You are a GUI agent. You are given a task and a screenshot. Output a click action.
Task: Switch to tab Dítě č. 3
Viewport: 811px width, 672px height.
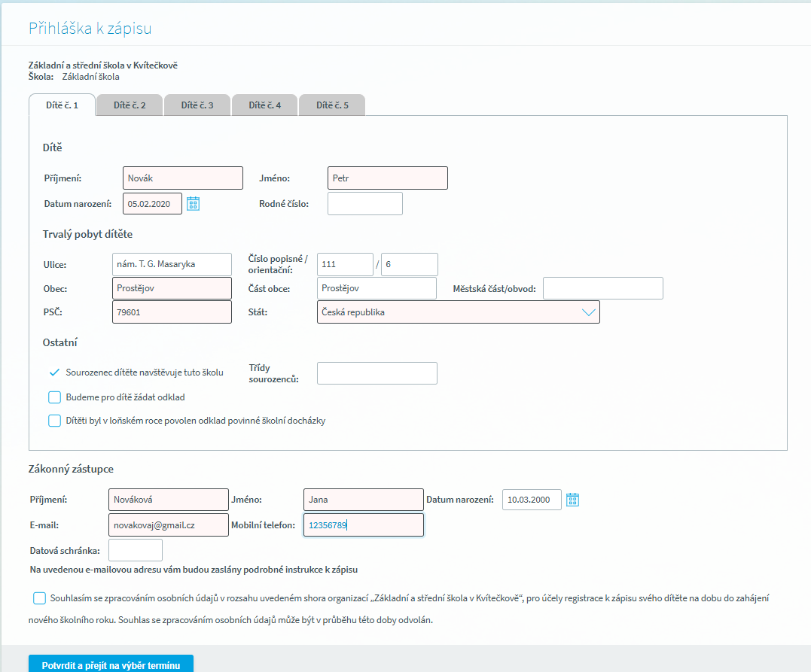[197, 105]
